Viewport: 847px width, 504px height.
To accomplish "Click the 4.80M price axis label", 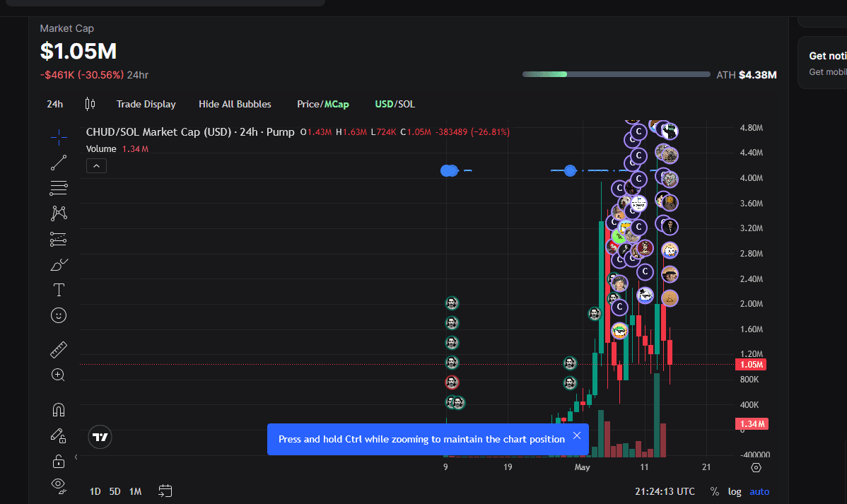I will pyautogui.click(x=752, y=128).
